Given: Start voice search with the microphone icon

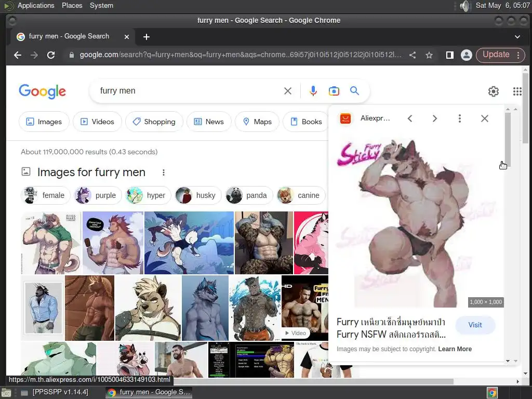Looking at the screenshot, I should click(313, 91).
